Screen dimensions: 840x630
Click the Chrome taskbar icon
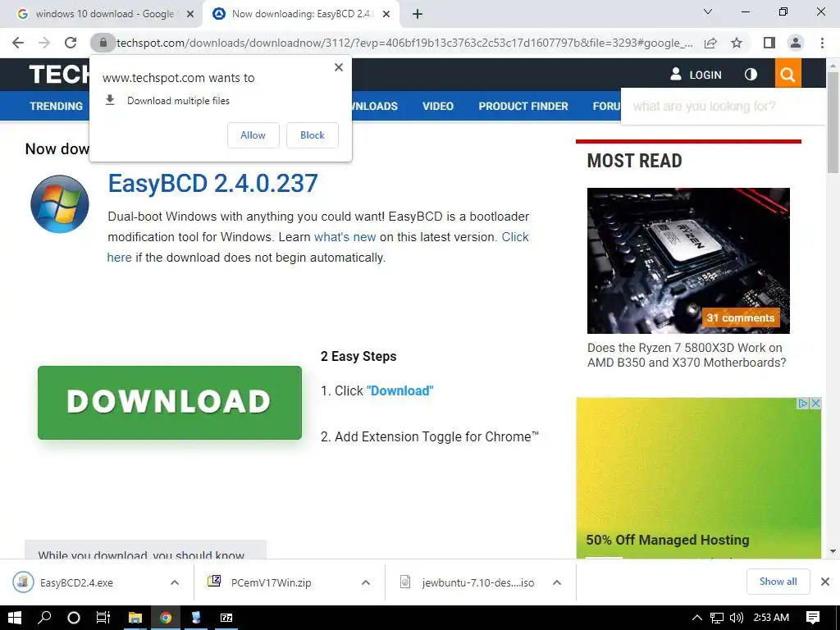click(166, 618)
